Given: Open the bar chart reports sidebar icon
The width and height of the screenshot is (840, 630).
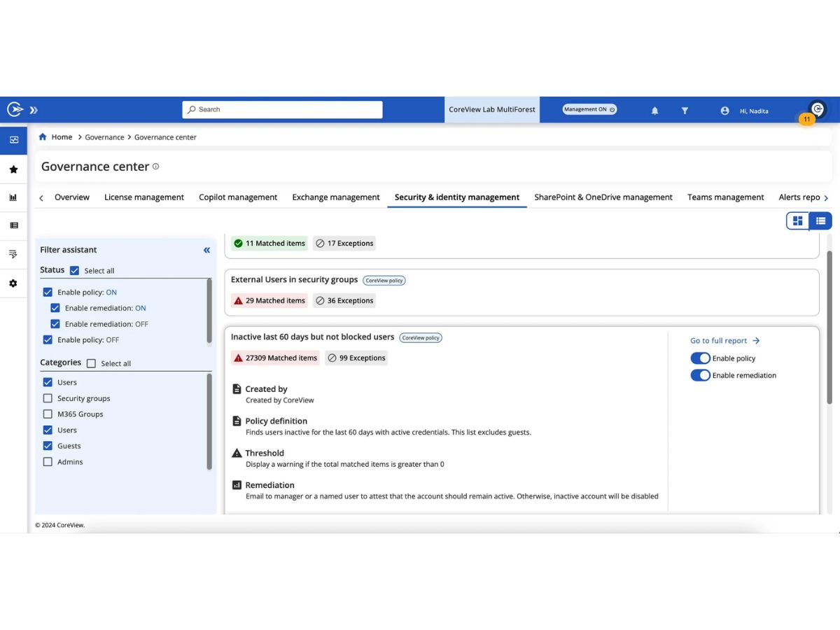Looking at the screenshot, I should point(13,197).
